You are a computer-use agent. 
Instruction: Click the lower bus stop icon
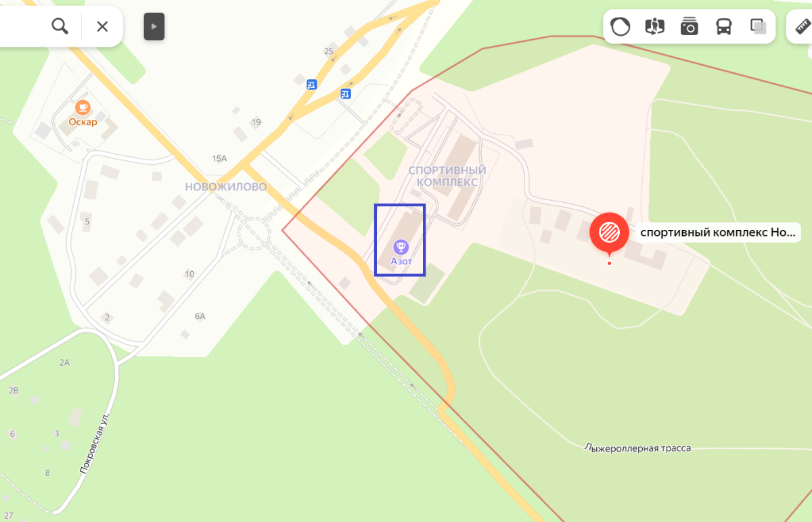click(x=346, y=93)
